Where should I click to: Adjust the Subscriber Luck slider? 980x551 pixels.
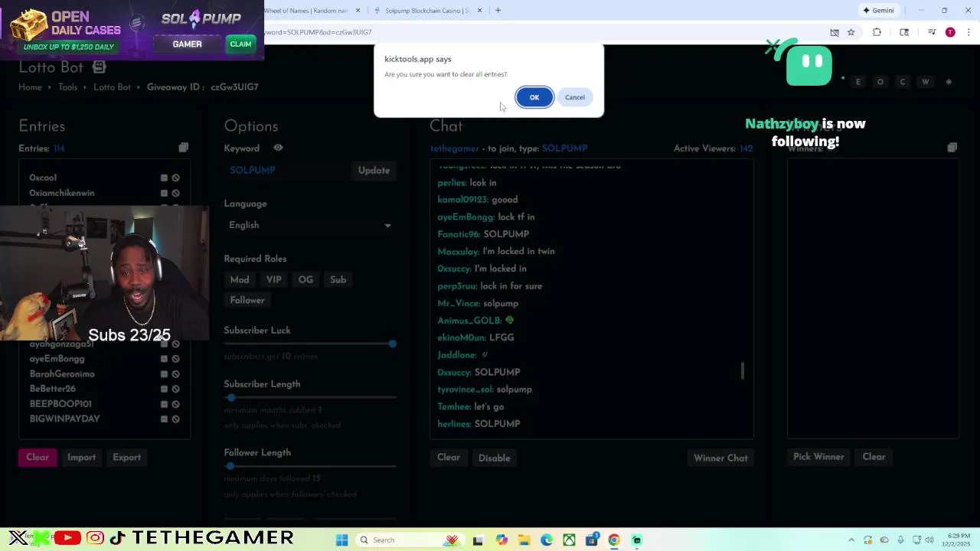tap(392, 344)
